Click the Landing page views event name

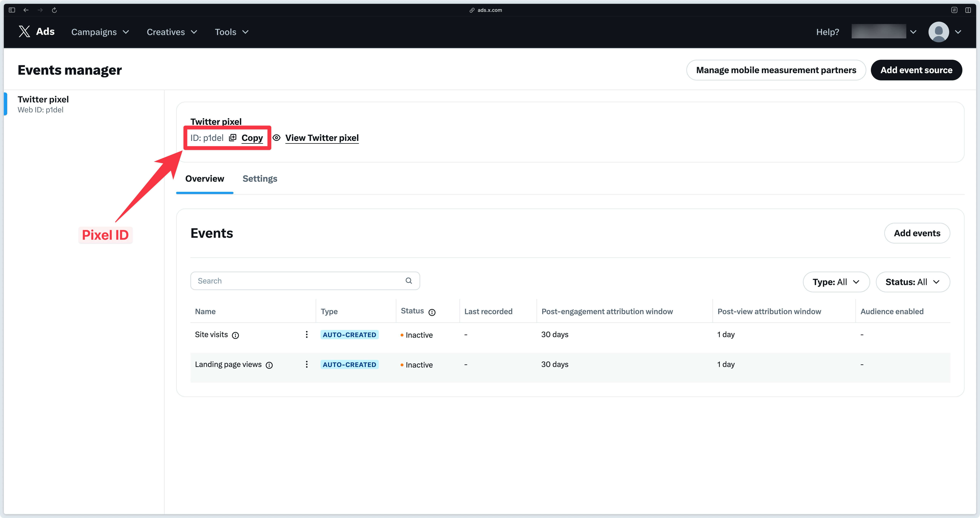click(228, 364)
